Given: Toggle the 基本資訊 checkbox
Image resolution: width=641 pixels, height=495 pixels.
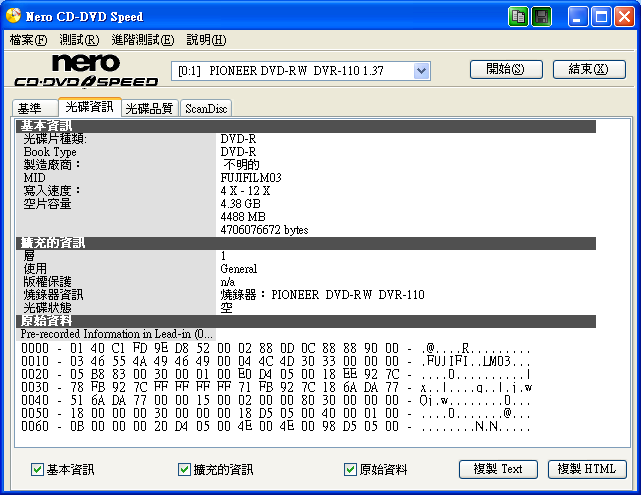Looking at the screenshot, I should coord(37,469).
